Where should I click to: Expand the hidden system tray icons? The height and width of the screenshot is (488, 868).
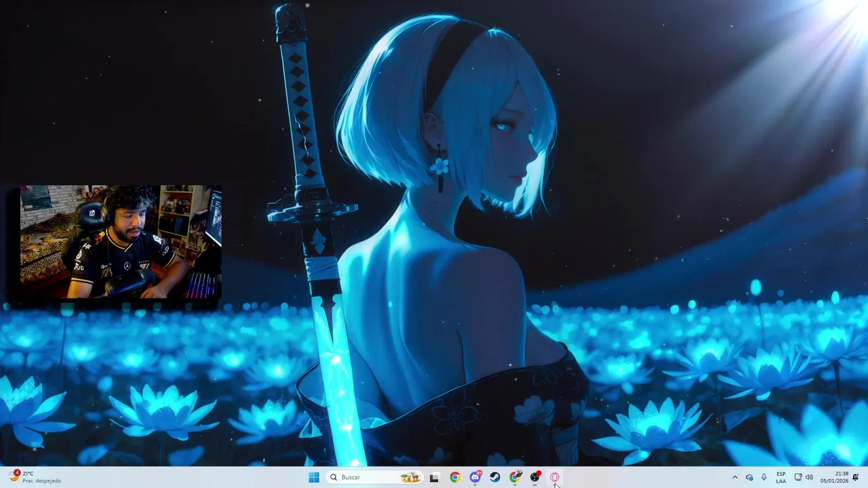734,477
